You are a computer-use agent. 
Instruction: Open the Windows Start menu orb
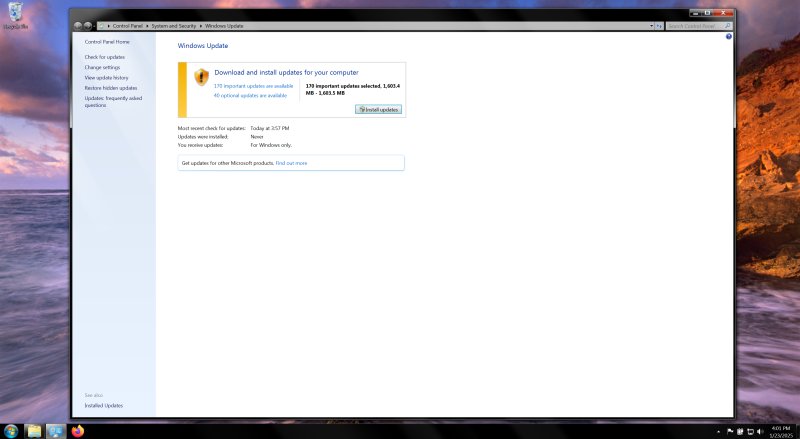pos(10,431)
